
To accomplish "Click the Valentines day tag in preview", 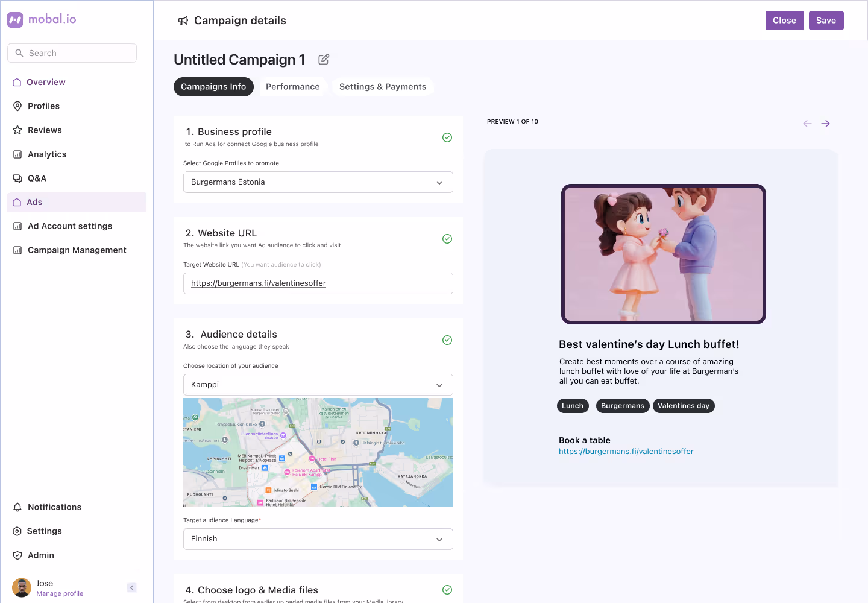I will [x=684, y=406].
